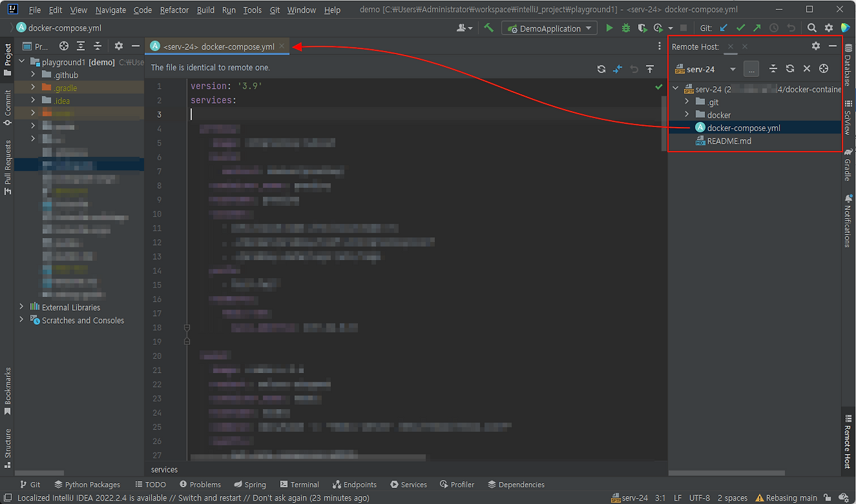Viewport: 856px width, 504px height.
Task: Click the Build Project hammer icon
Action: tap(489, 28)
